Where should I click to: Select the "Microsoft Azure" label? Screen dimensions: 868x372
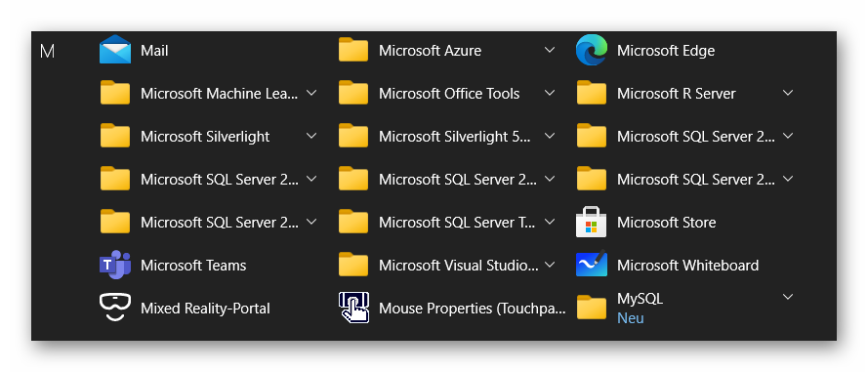pos(431,51)
